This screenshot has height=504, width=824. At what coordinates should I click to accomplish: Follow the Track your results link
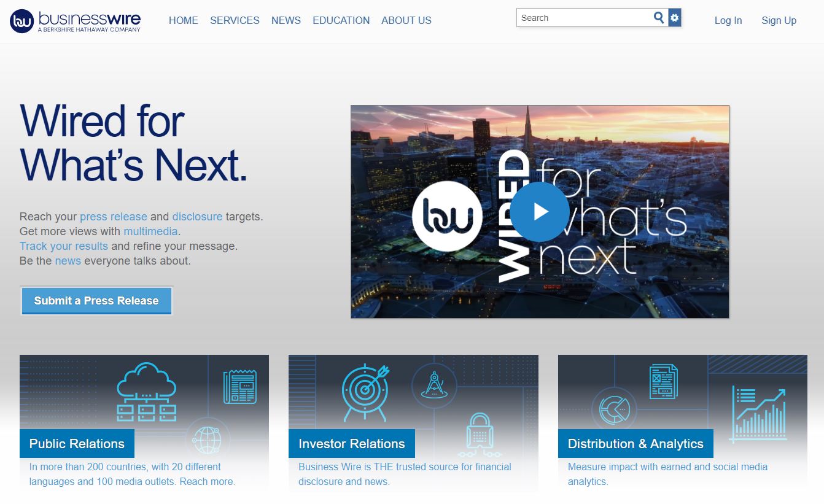tap(64, 246)
